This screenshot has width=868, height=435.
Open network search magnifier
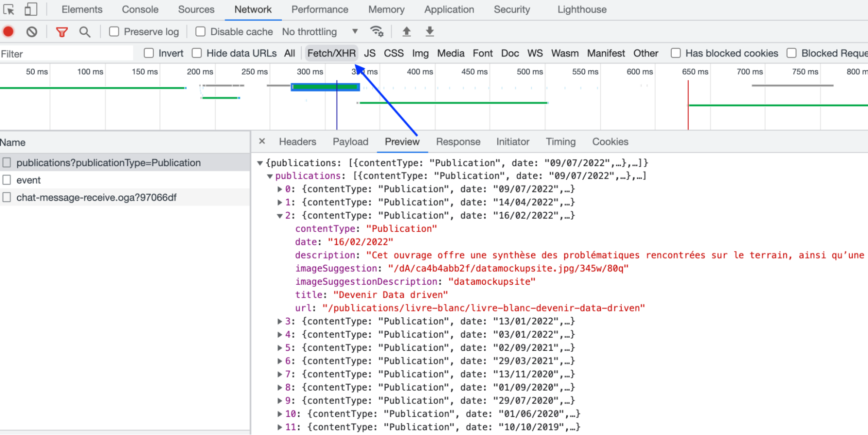[x=85, y=32]
